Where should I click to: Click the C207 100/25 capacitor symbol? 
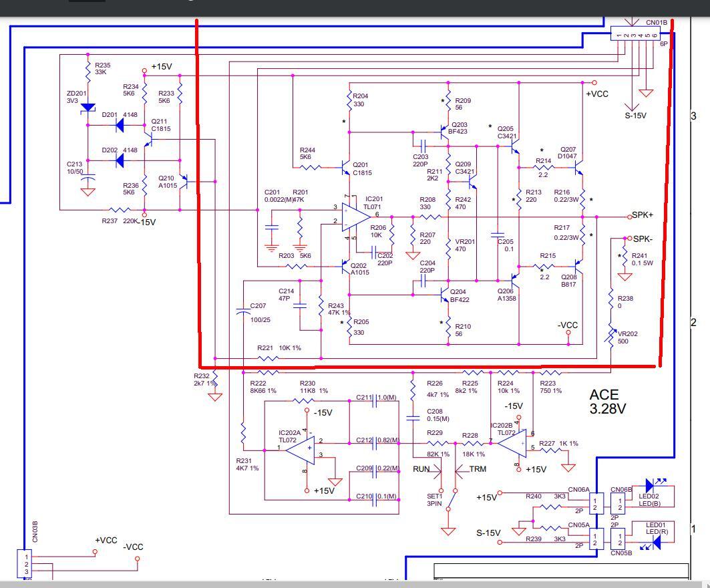click(x=242, y=312)
